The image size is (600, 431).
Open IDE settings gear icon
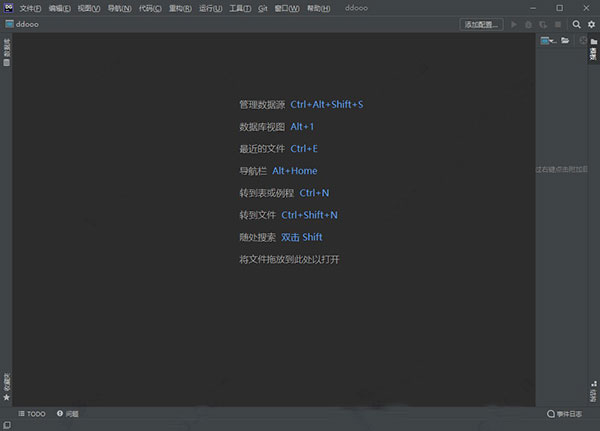pos(591,24)
